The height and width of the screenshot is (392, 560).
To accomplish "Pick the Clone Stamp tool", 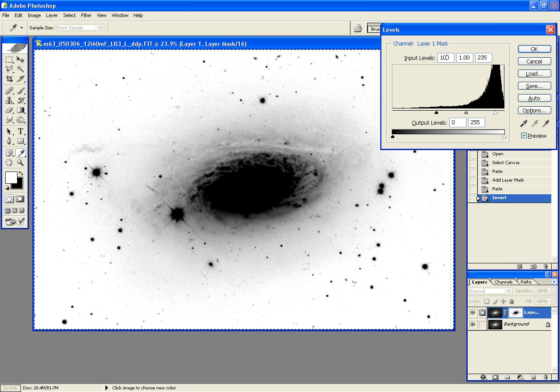I will click(9, 101).
